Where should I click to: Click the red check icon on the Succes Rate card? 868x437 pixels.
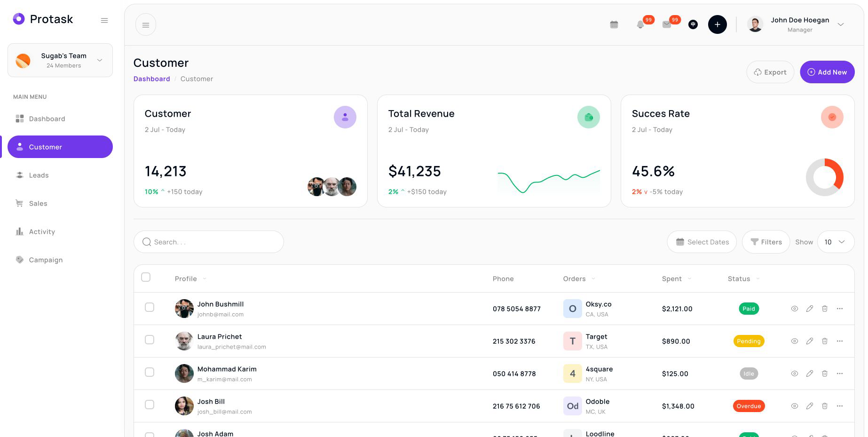[x=832, y=117]
